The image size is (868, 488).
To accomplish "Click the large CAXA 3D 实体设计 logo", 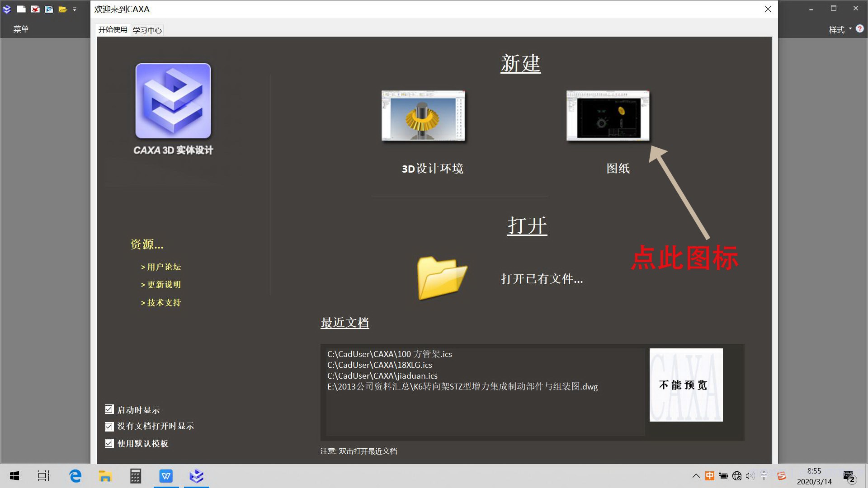I will click(x=173, y=101).
